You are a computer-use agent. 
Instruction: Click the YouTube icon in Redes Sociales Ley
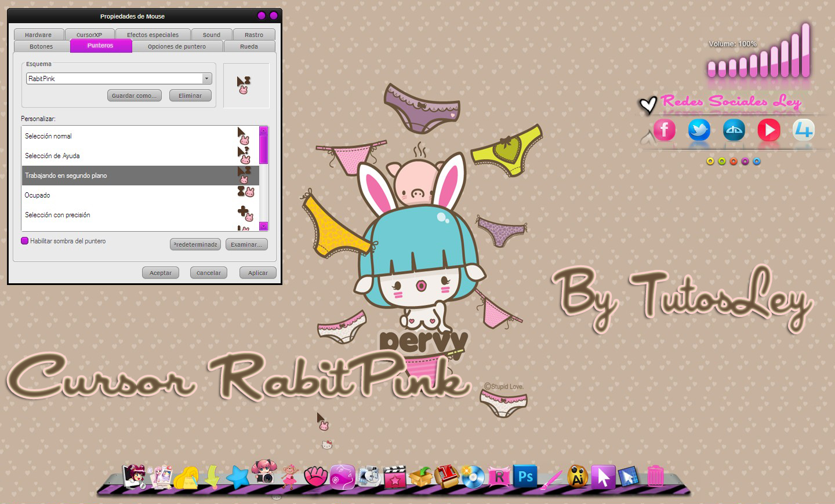coord(769,130)
